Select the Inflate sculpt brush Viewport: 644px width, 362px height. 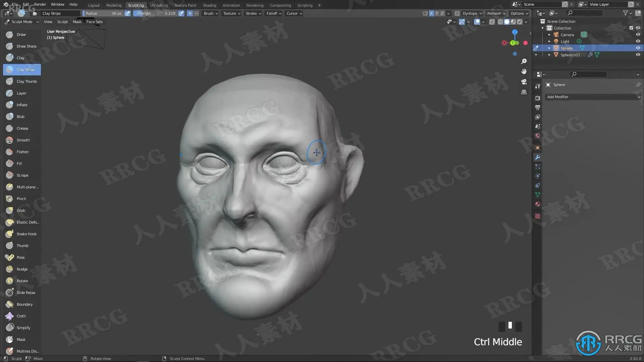click(22, 105)
